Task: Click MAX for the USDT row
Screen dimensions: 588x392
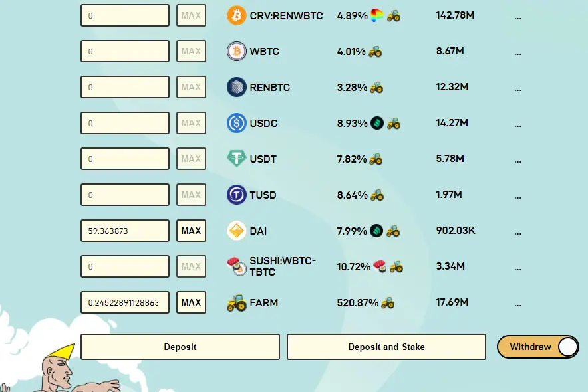Action: [x=192, y=159]
